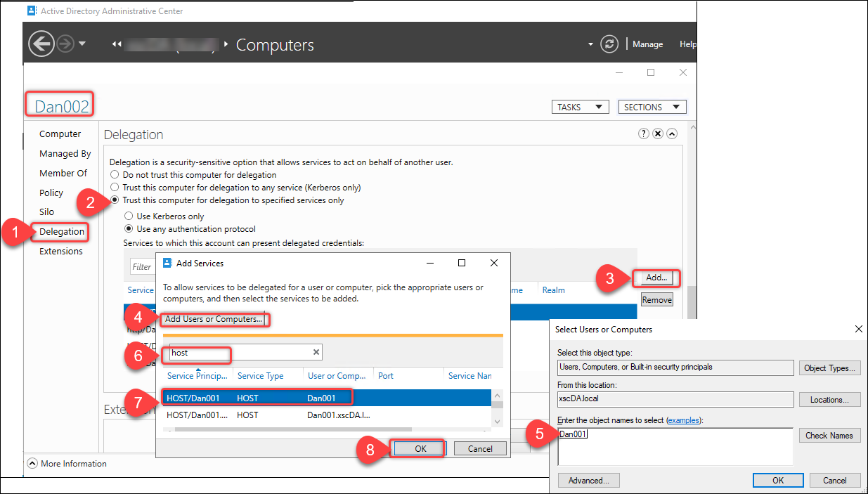Open help for the Delegation section
Viewport: 868px width, 494px height.
643,133
